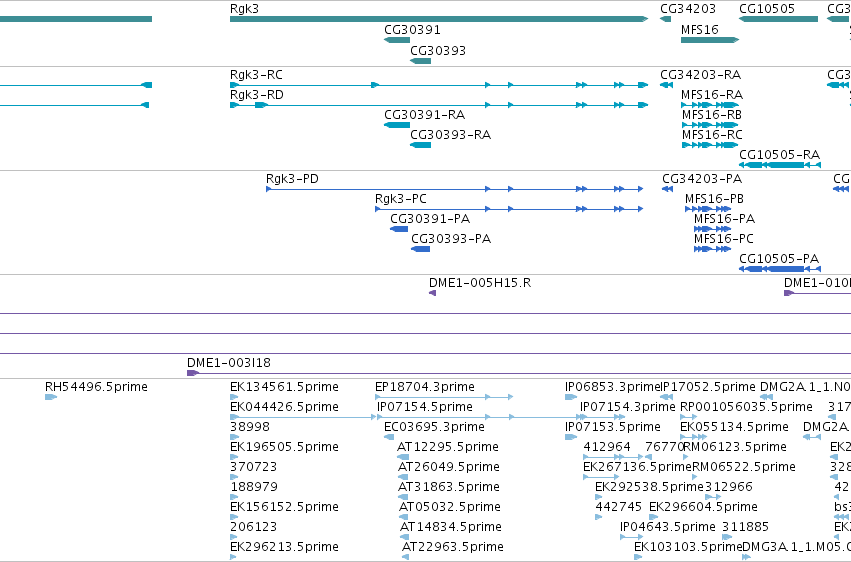Click EST entry 206123
The height and width of the screenshot is (562, 851).
[234, 538]
